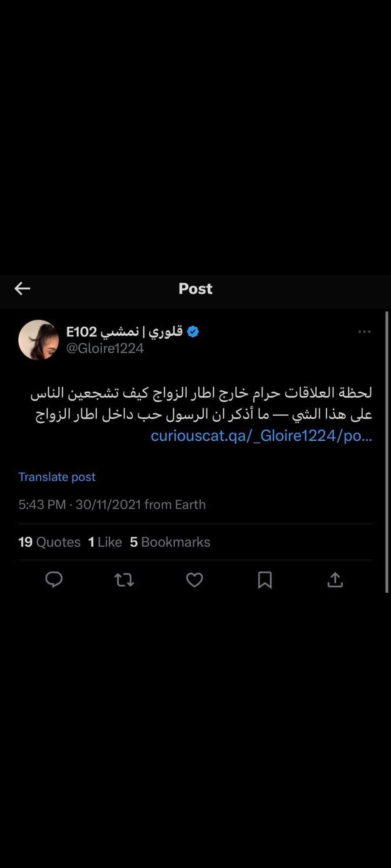Select the tweet timestamp 5:43 PM
This screenshot has width=391, height=868.
[42, 504]
